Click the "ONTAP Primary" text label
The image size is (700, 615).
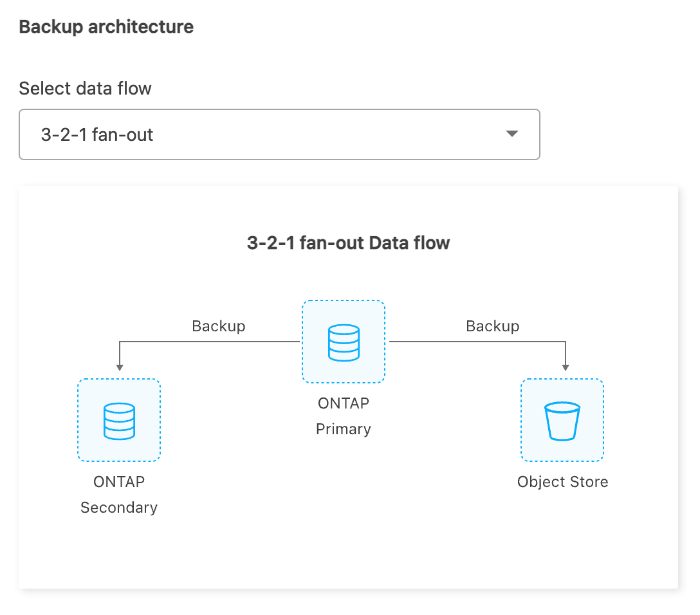(344, 416)
